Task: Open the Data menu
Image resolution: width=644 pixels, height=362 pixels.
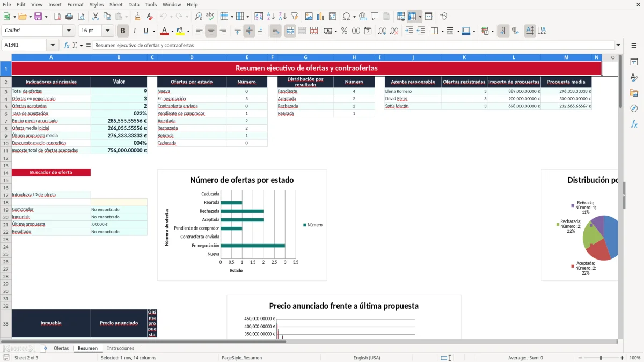Action: (x=134, y=4)
